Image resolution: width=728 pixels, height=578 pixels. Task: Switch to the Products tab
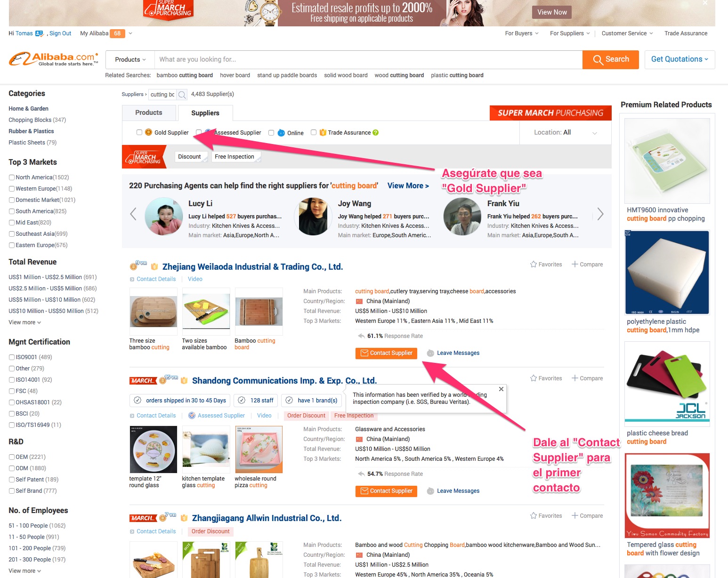149,113
